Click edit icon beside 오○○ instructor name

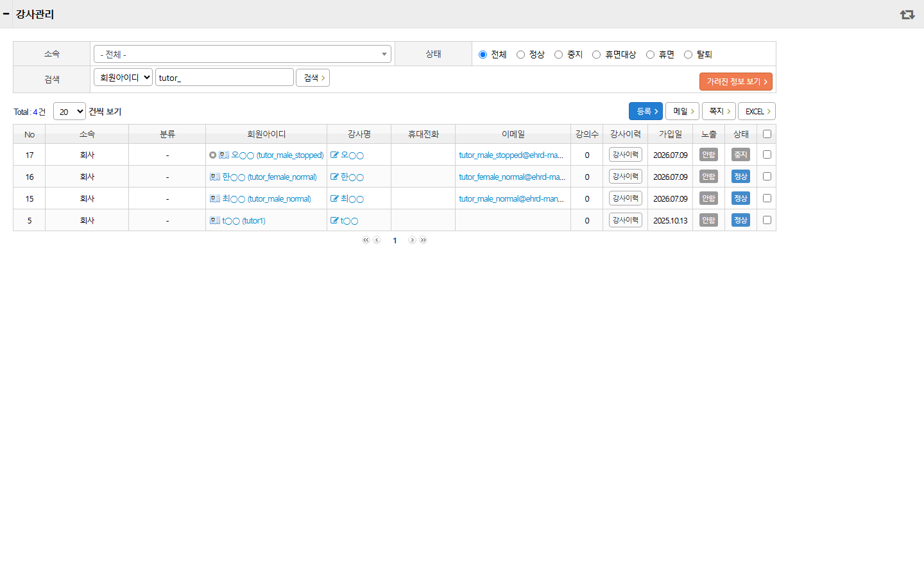coord(334,155)
